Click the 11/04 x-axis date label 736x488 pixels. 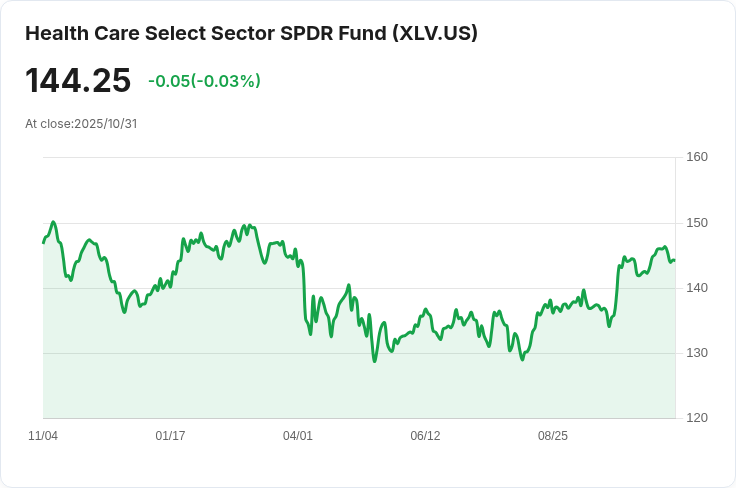pyautogui.click(x=43, y=436)
